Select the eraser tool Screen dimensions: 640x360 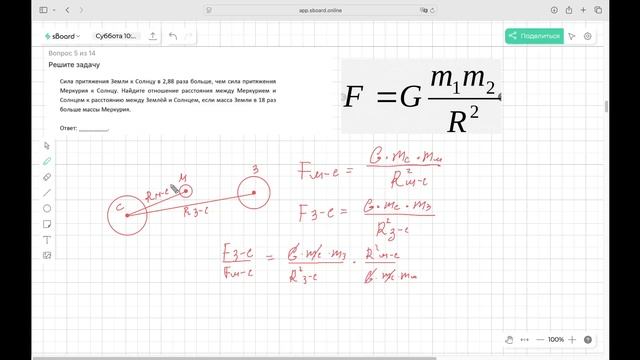point(47,177)
